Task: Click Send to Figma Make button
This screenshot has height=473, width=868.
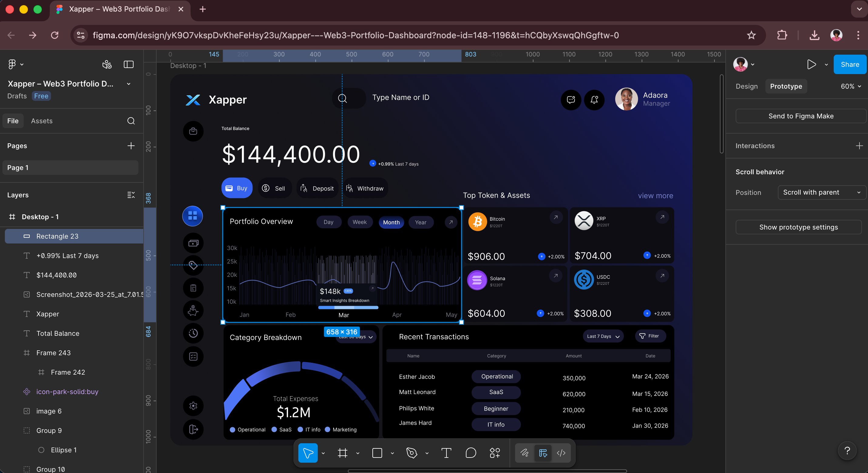Action: [x=801, y=116]
